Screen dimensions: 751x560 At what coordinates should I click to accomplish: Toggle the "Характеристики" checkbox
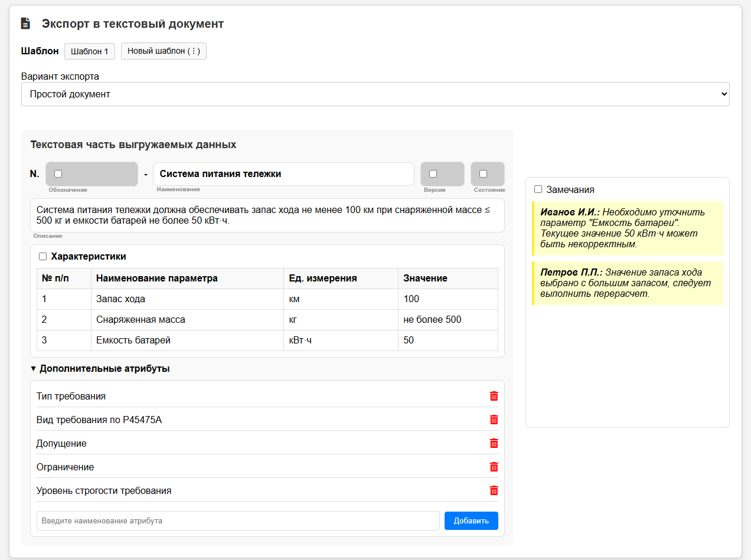click(43, 257)
